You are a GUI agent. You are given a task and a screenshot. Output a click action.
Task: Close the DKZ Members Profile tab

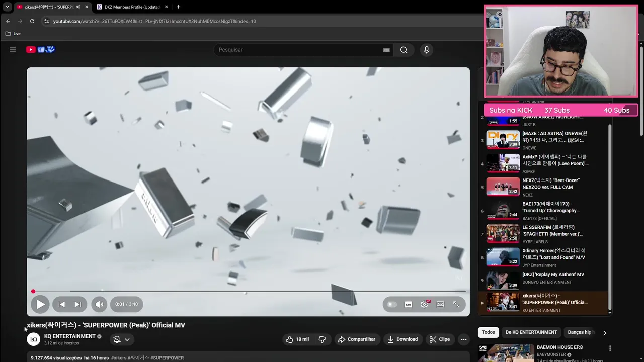(x=166, y=7)
